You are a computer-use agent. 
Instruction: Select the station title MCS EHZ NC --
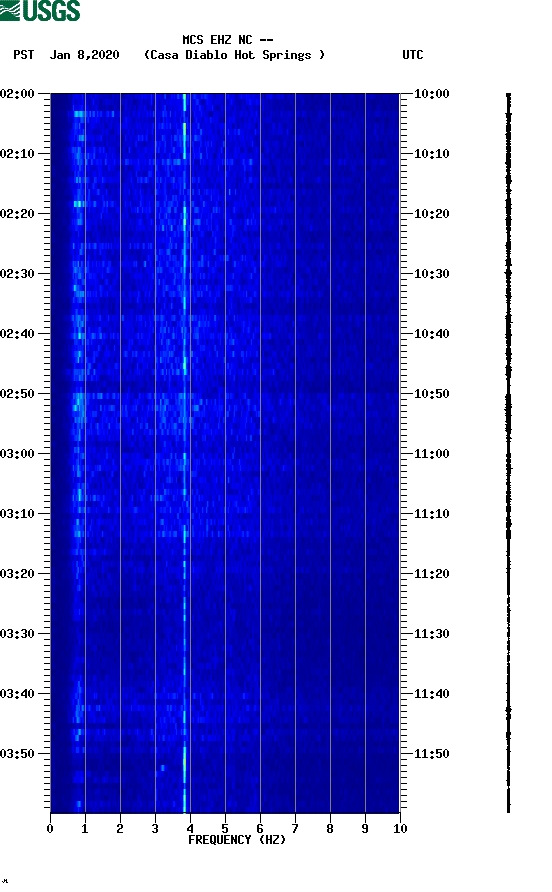click(x=228, y=40)
